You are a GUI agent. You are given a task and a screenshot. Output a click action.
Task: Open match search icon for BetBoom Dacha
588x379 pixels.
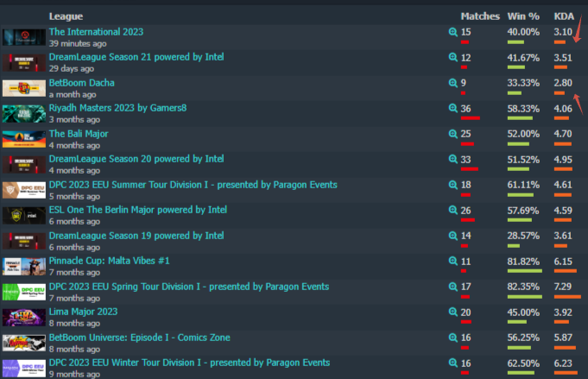(453, 83)
